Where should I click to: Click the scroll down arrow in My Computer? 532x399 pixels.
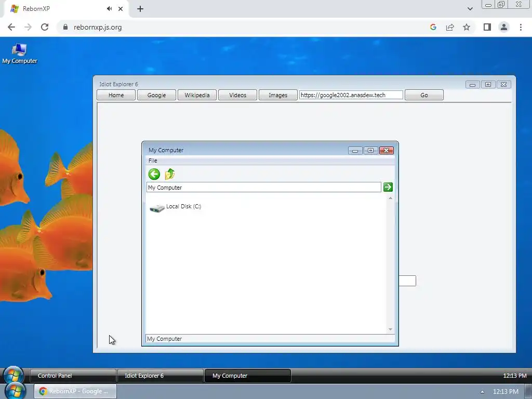391,329
